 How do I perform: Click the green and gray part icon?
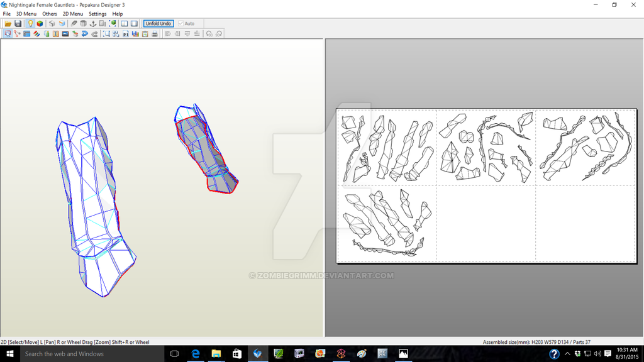(47, 34)
